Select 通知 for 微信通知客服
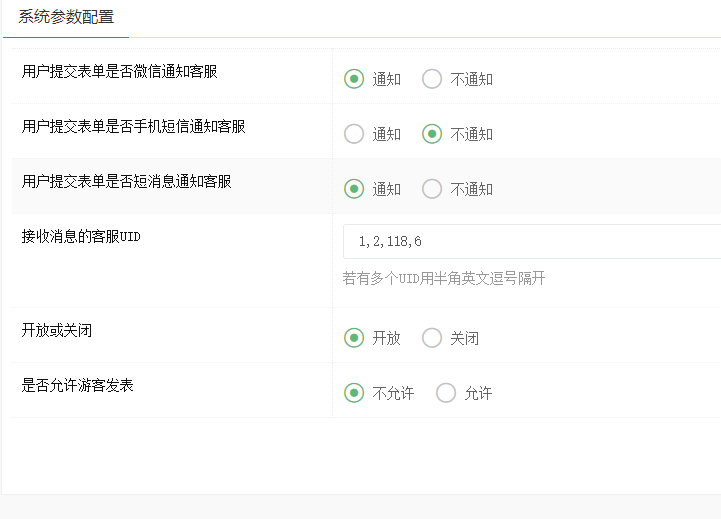Screen dimensions: 721x519 (x=354, y=79)
